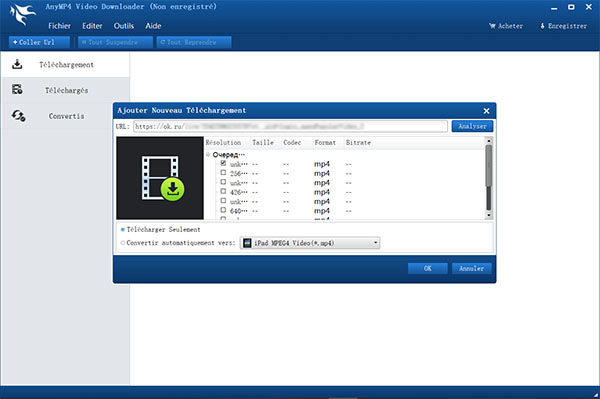This screenshot has height=399, width=600.
Task: Click the film download thumbnail image
Action: [x=160, y=178]
